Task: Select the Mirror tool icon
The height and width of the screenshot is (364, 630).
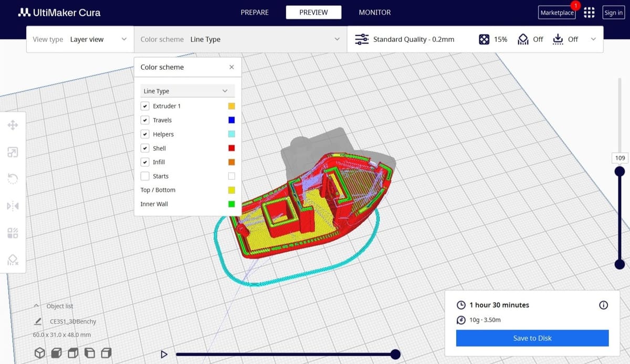Action: point(13,206)
